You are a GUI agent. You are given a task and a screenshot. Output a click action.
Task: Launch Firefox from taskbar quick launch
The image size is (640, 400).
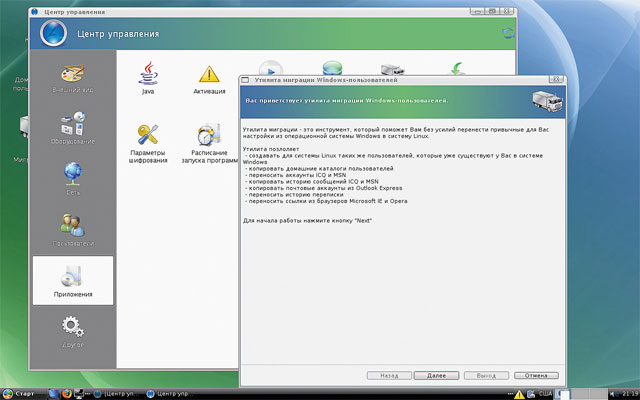(67, 394)
